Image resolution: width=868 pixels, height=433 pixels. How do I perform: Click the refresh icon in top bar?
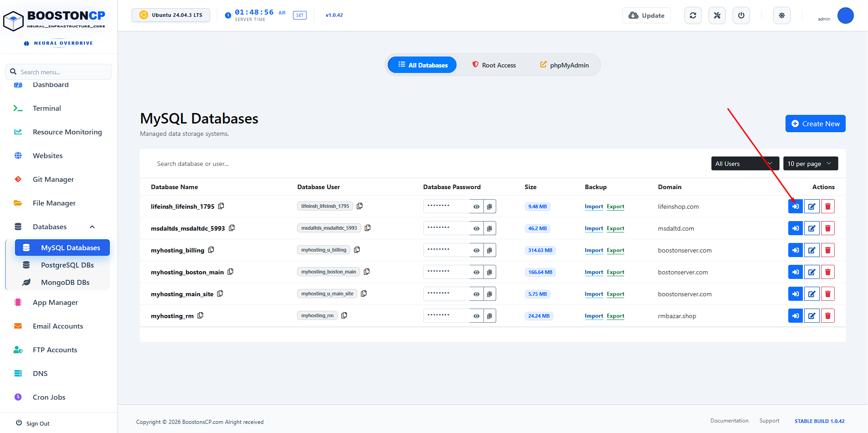(x=693, y=15)
